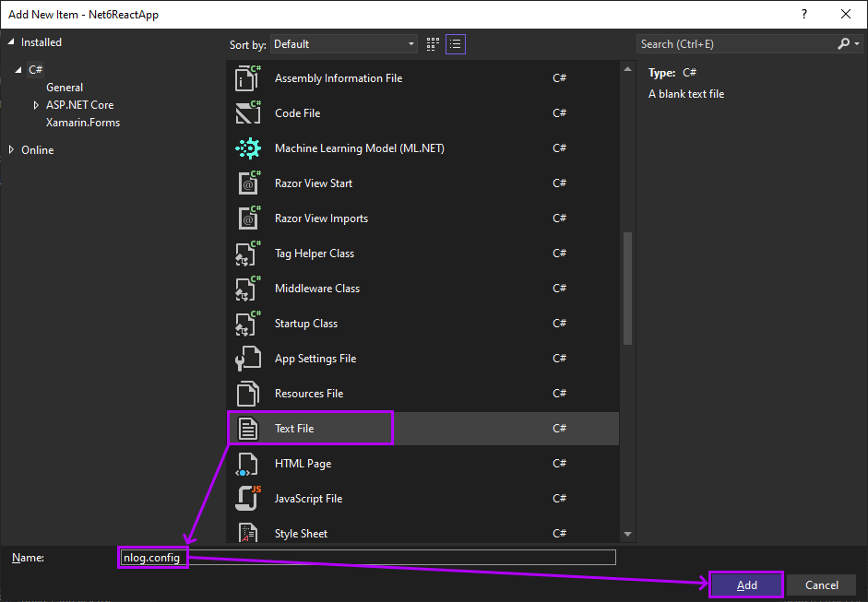Screen dimensions: 868x602
Task: Click the Assembly Information File icon
Action: (247, 78)
